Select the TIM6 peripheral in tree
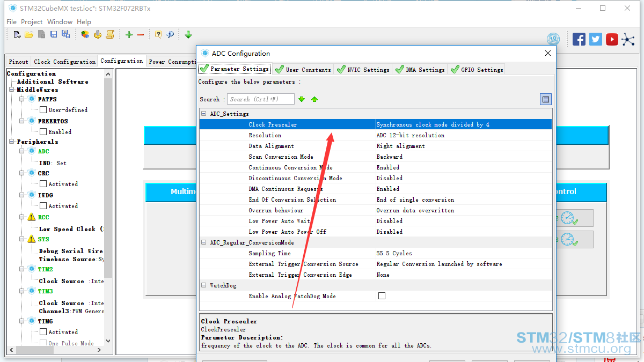Image resolution: width=644 pixels, height=362 pixels. click(x=45, y=321)
